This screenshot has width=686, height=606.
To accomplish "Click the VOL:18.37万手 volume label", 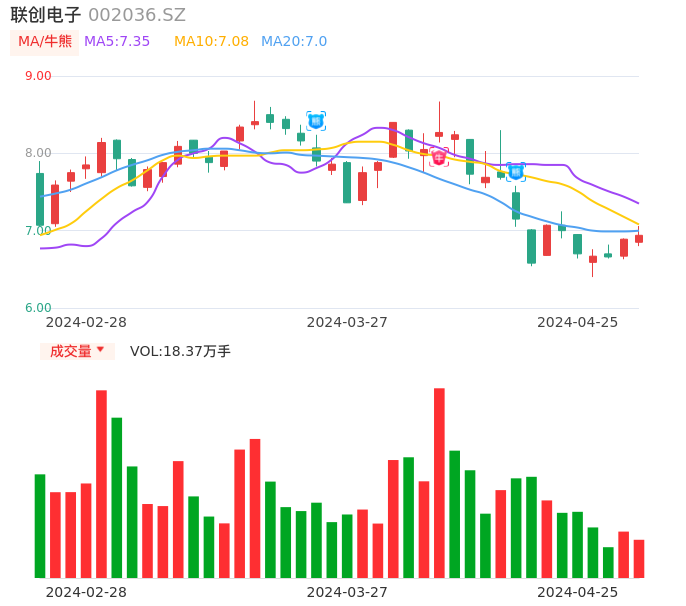I will click(180, 351).
